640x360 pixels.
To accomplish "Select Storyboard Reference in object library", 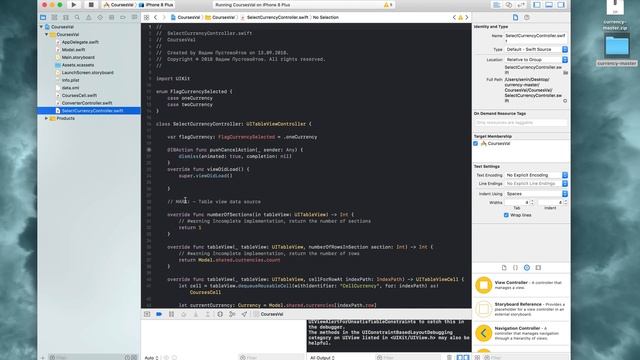I will pyautogui.click(x=521, y=309).
